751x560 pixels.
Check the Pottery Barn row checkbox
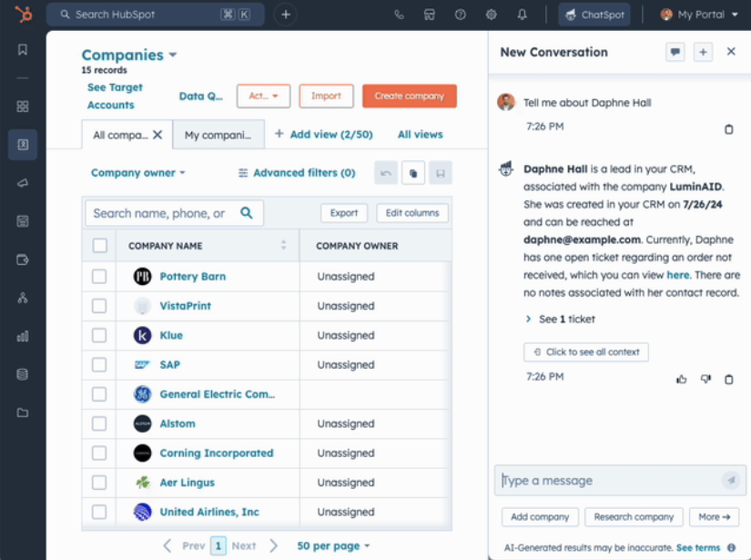99,277
